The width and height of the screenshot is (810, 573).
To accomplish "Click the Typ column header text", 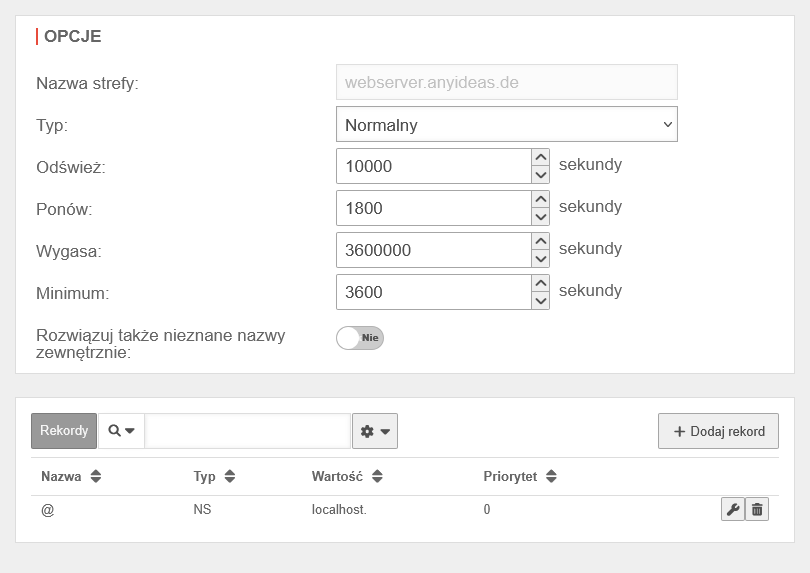I will 205,476.
